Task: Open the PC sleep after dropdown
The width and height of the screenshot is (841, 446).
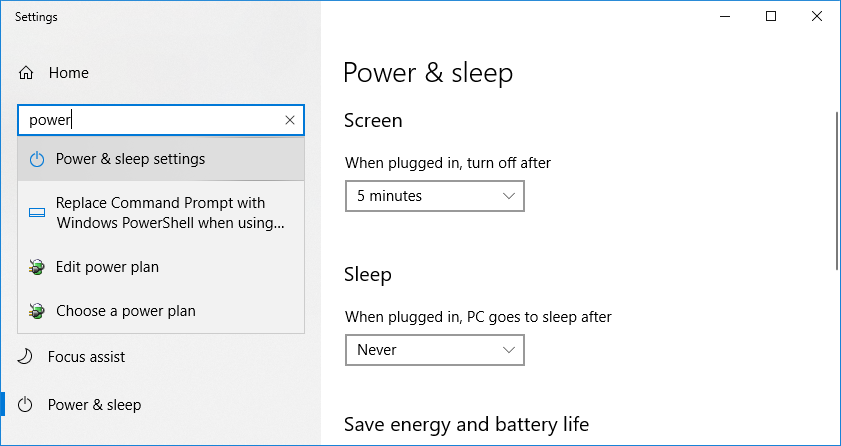Action: pos(434,350)
